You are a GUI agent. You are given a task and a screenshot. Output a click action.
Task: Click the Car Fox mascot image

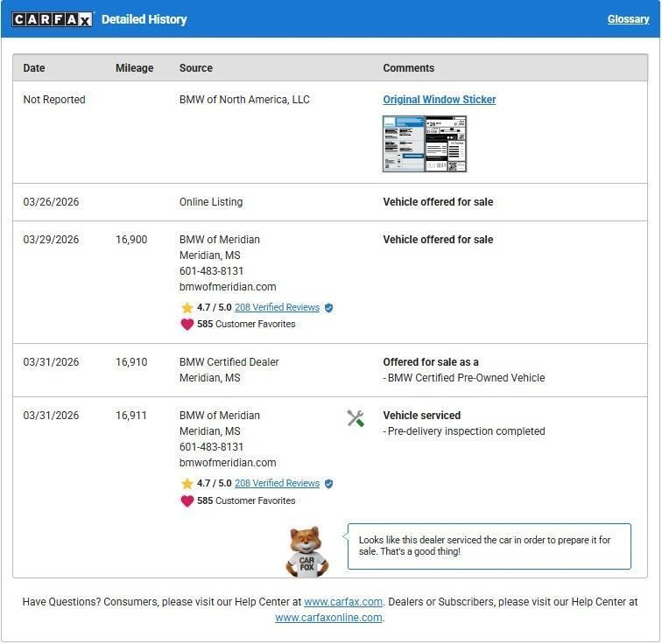click(x=306, y=551)
